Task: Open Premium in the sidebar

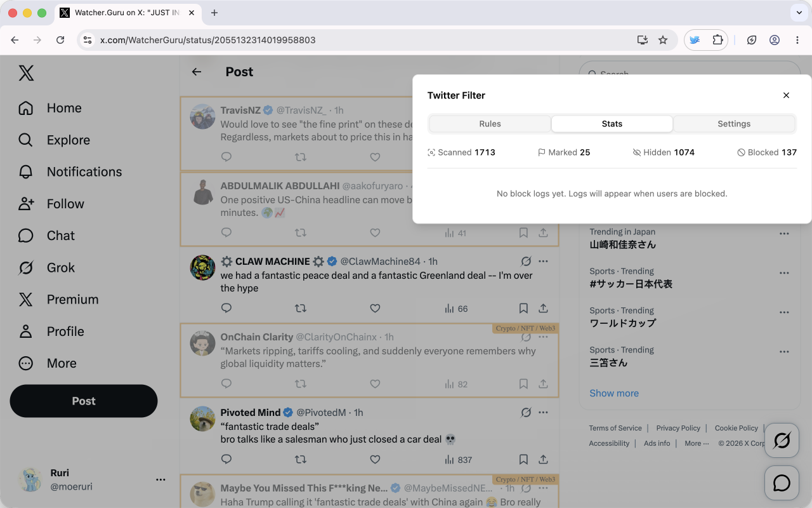Action: (58, 299)
